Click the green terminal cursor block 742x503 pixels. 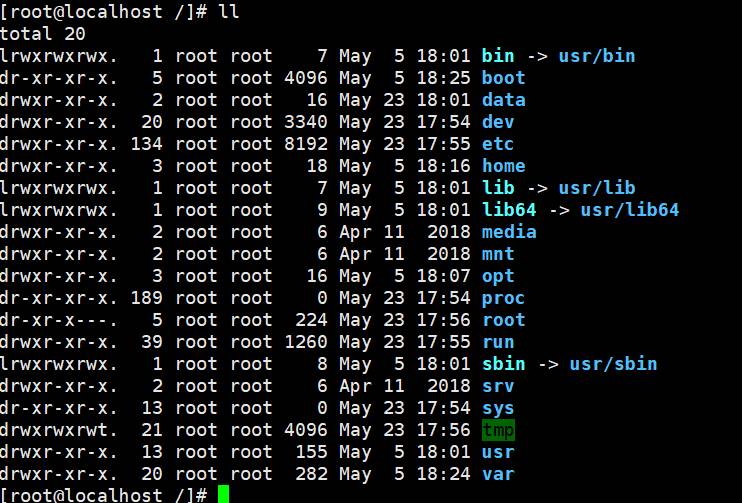click(223, 494)
